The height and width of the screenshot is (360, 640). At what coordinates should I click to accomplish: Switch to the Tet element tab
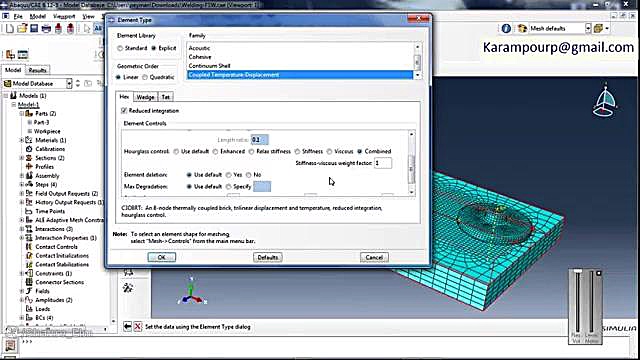tap(165, 97)
